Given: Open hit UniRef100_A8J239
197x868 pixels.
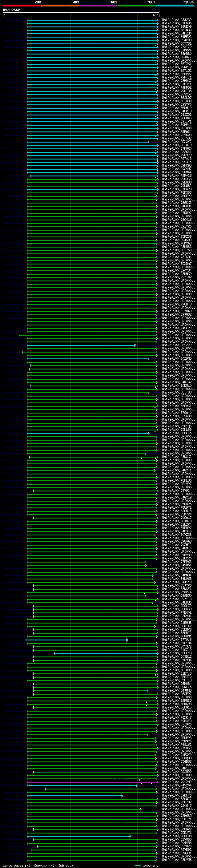Looking at the screenshot, I should click(x=177, y=20).
